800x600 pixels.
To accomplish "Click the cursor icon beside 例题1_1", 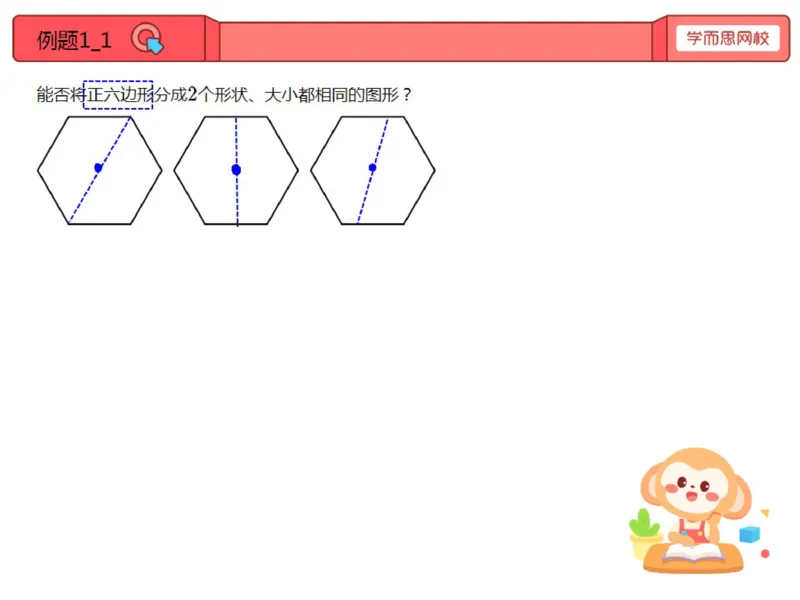I will [x=147, y=39].
